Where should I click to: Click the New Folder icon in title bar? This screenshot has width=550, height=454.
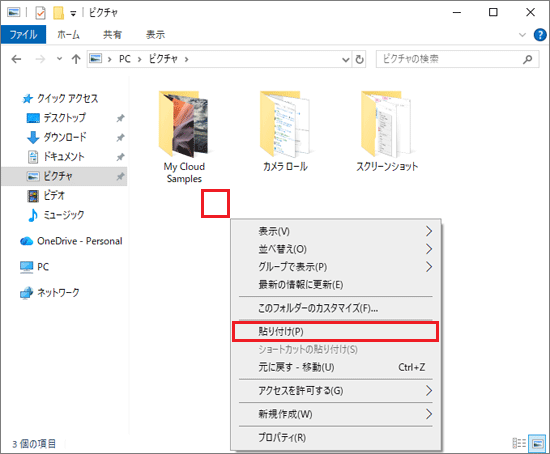pyautogui.click(x=59, y=13)
